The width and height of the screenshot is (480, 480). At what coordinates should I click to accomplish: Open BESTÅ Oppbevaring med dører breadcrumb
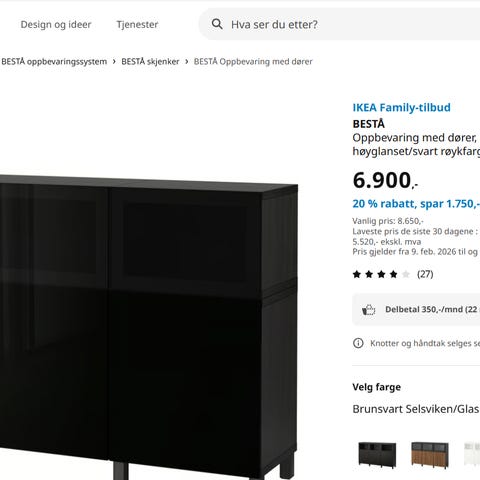(x=253, y=62)
